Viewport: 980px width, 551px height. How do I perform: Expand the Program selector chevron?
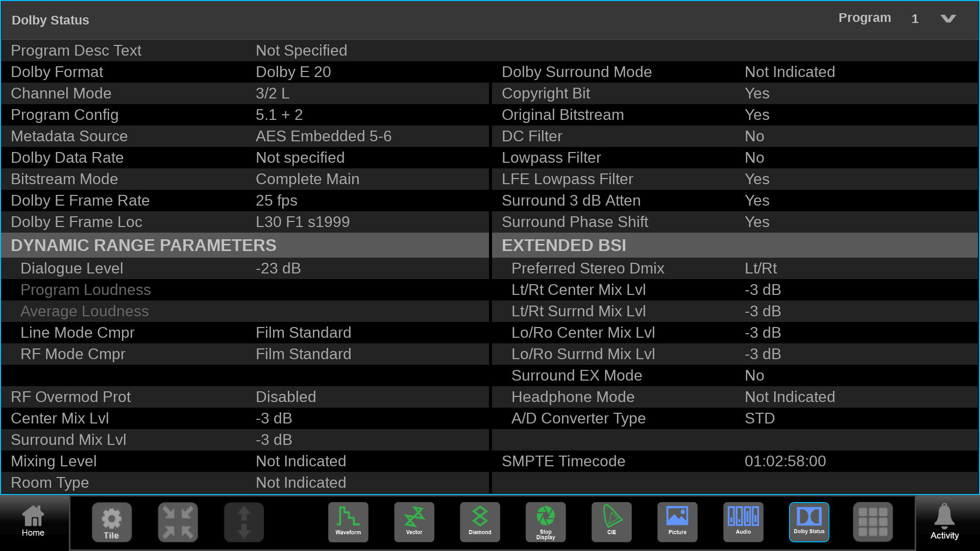[x=948, y=19]
